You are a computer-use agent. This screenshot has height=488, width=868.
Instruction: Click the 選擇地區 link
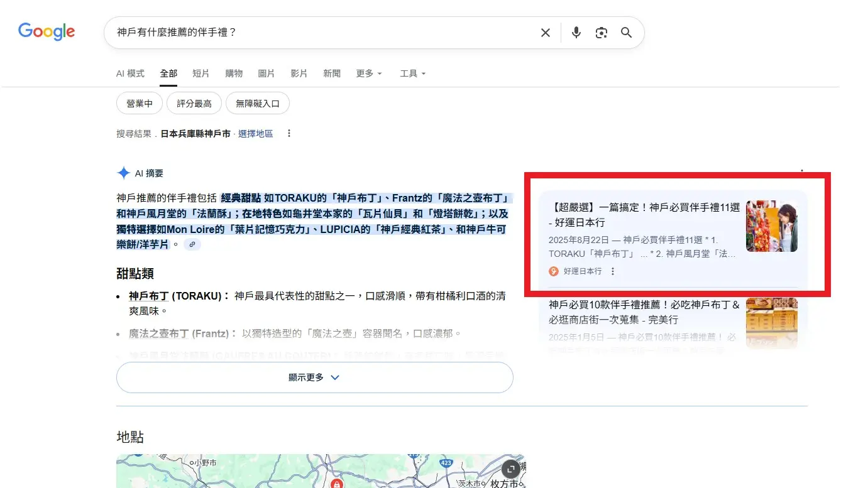(256, 133)
